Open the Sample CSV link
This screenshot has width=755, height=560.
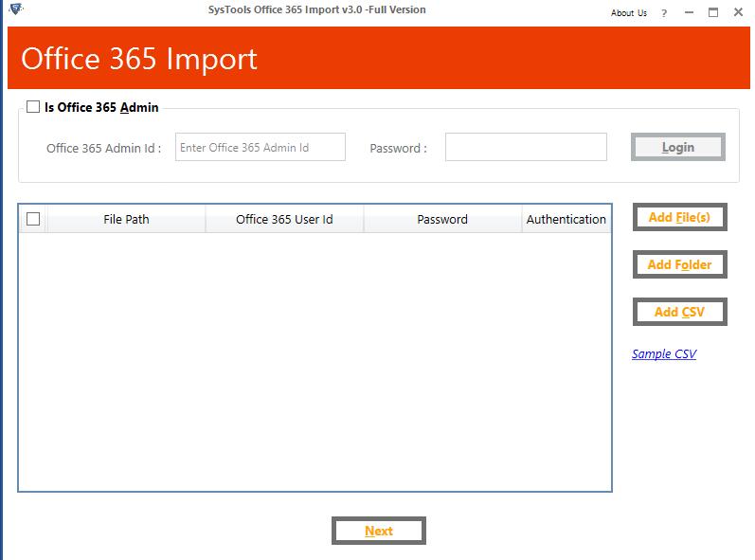pos(664,354)
